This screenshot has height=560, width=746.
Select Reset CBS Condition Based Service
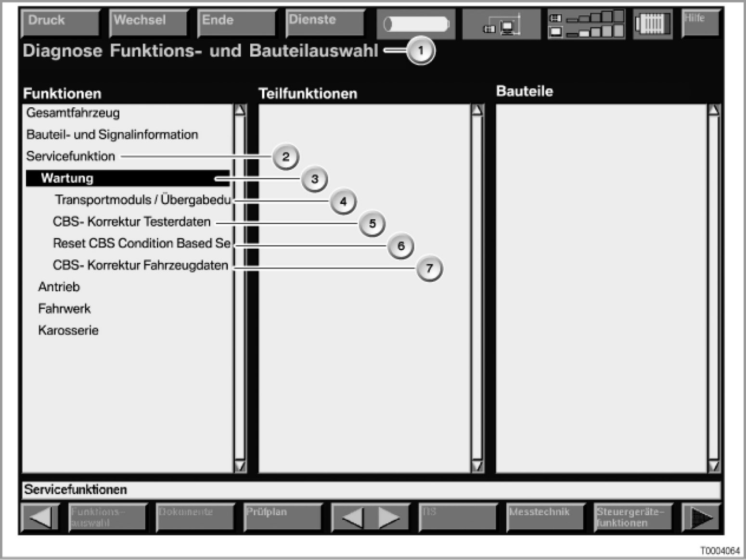tap(141, 243)
